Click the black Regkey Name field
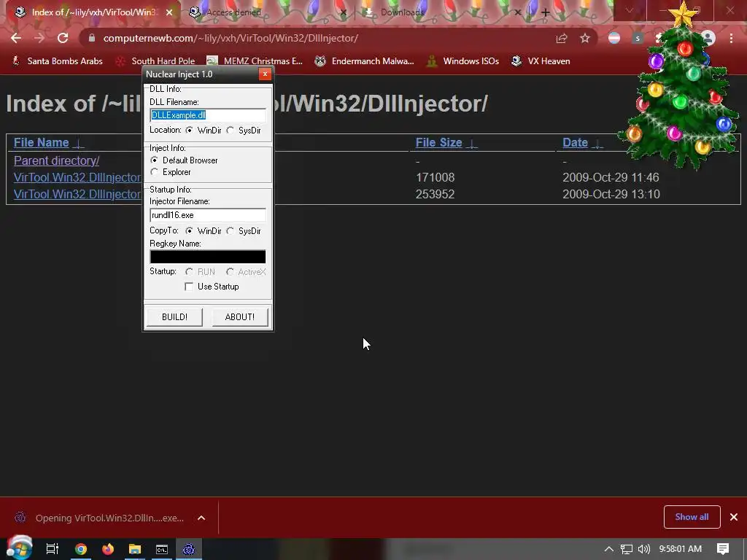The width and height of the screenshot is (747, 560). 208,257
